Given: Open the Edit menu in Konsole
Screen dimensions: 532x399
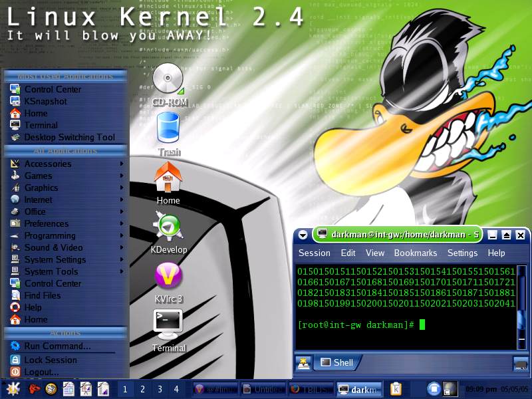Looking at the screenshot, I should (x=348, y=253).
